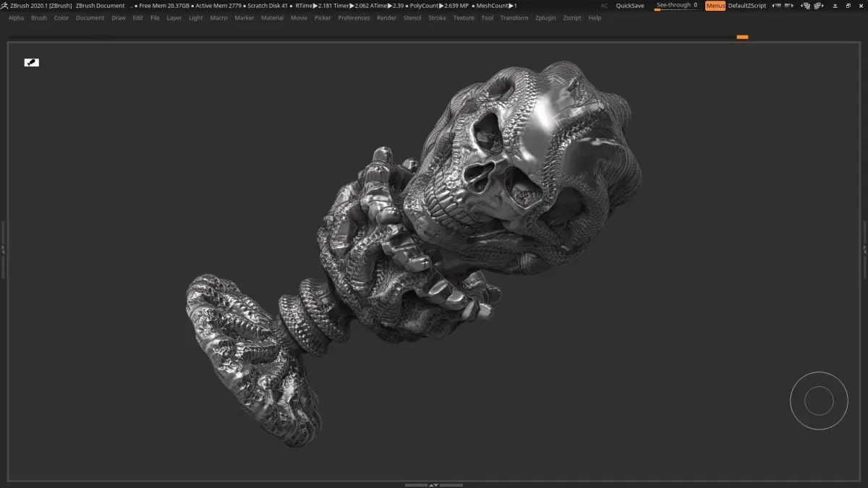Click the DefaultZScript button
Viewport: 868px width, 488px height.
[x=747, y=6]
